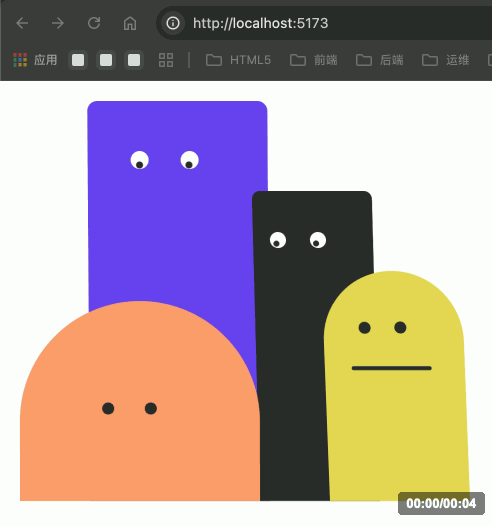
Task: Open the second blank bookmark icon
Action: pos(106,60)
